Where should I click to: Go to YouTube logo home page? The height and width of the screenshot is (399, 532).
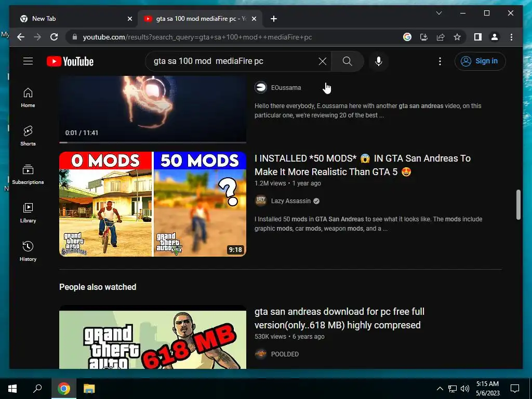coord(70,61)
